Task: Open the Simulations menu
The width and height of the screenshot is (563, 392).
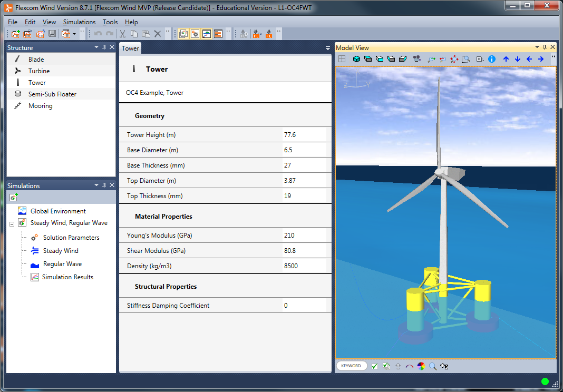Action: 79,22
